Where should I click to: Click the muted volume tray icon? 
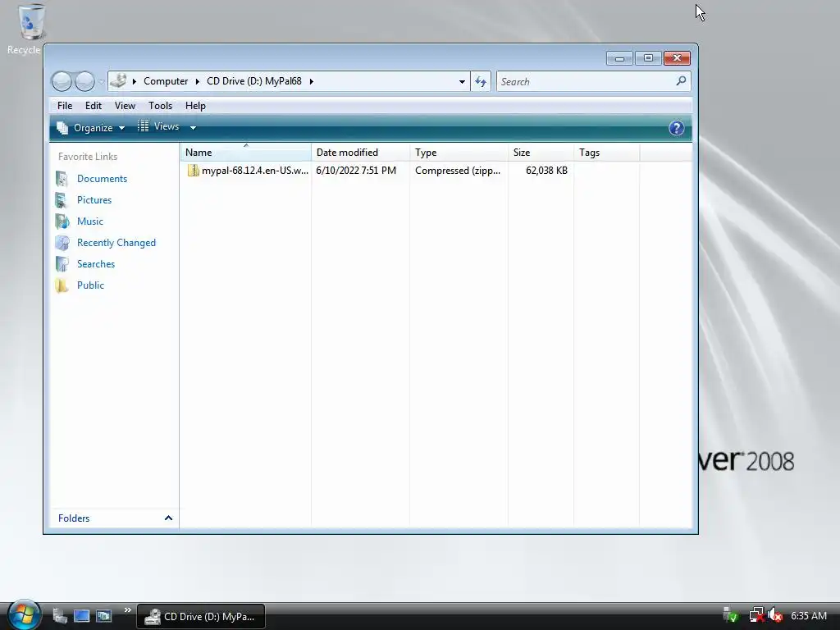774,615
